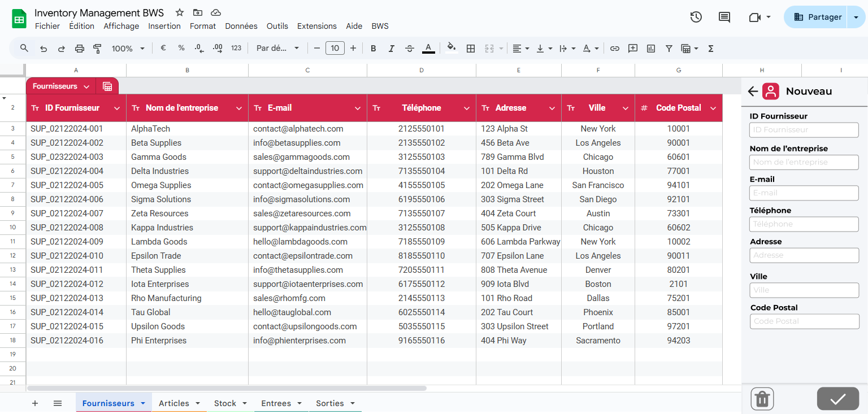Switch to the Stock sheet tab
This screenshot has width=868, height=414.
pyautogui.click(x=225, y=403)
